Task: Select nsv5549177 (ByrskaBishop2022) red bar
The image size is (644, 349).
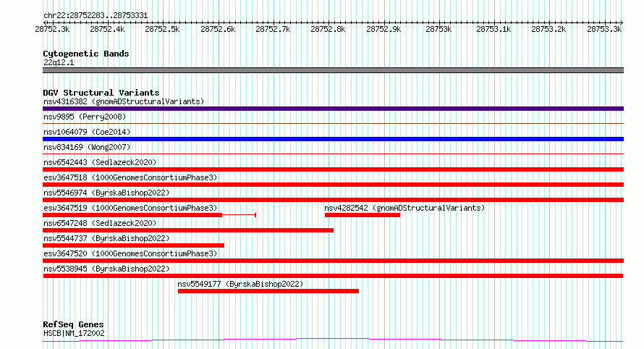Action: (268, 291)
